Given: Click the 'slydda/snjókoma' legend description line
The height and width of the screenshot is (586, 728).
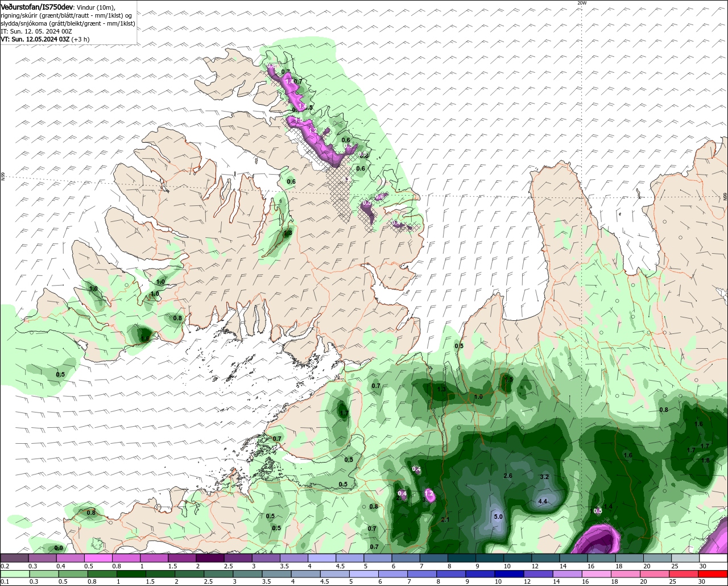Looking at the screenshot, I should (68, 23).
